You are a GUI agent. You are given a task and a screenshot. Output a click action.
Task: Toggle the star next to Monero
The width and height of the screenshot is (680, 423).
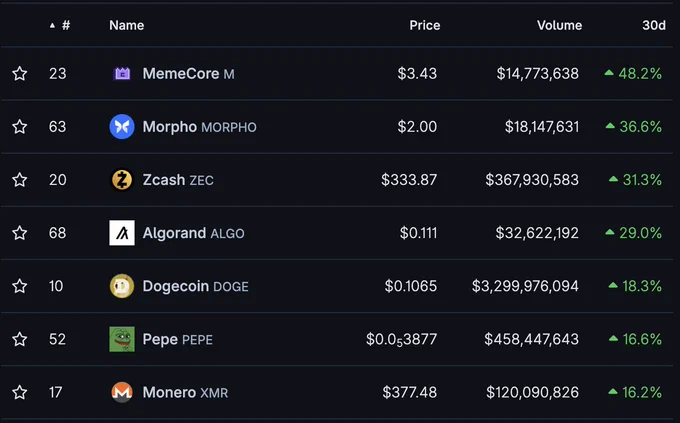(20, 392)
